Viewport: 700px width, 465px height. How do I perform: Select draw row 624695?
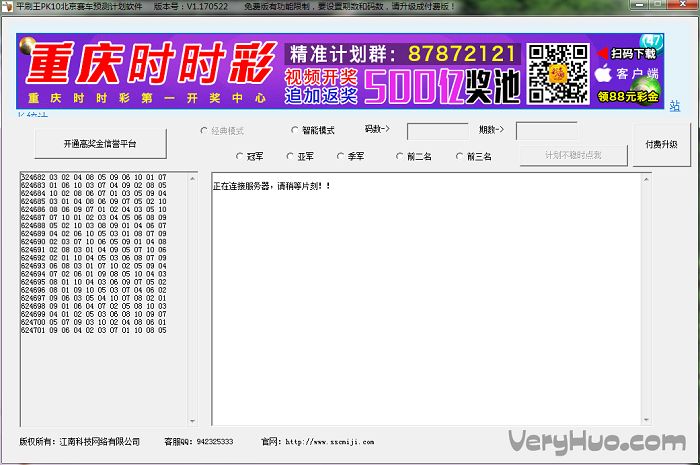(93, 282)
